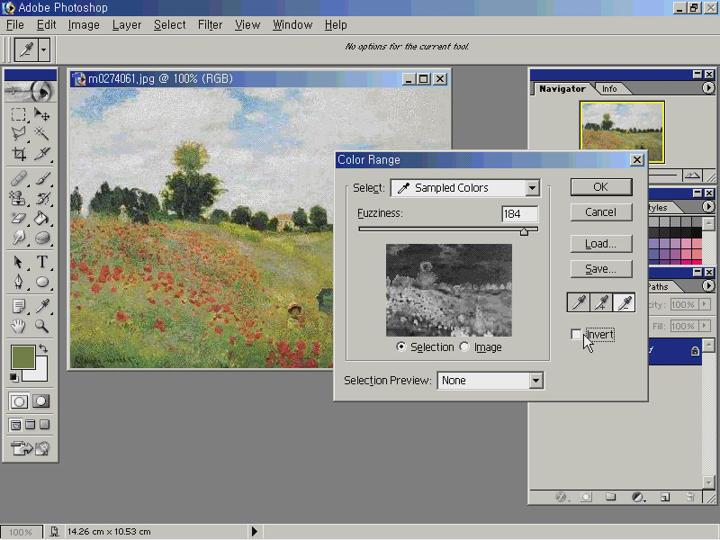
Task: Select the Notes tool
Action: click(18, 306)
